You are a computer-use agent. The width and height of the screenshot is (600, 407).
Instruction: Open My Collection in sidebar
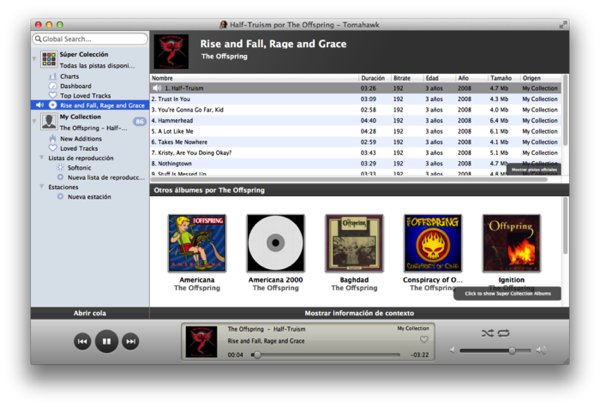point(90,122)
